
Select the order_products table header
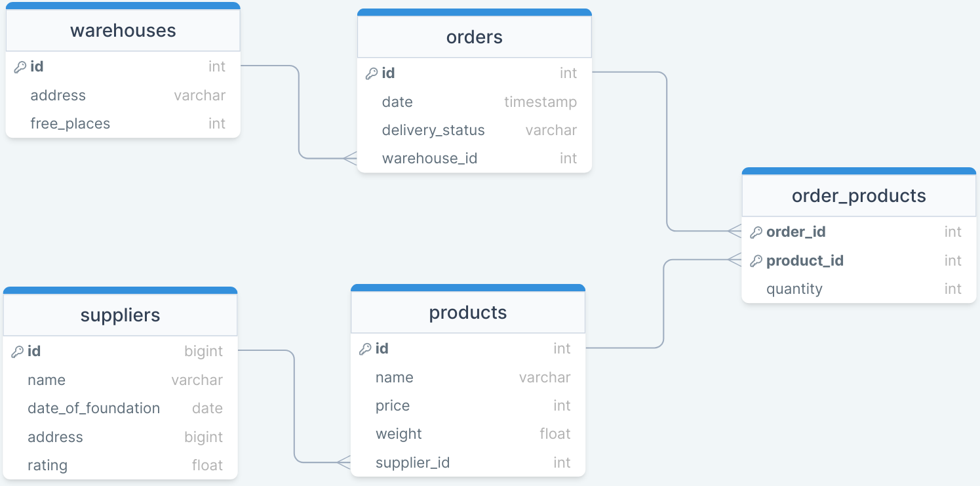pyautogui.click(x=859, y=195)
